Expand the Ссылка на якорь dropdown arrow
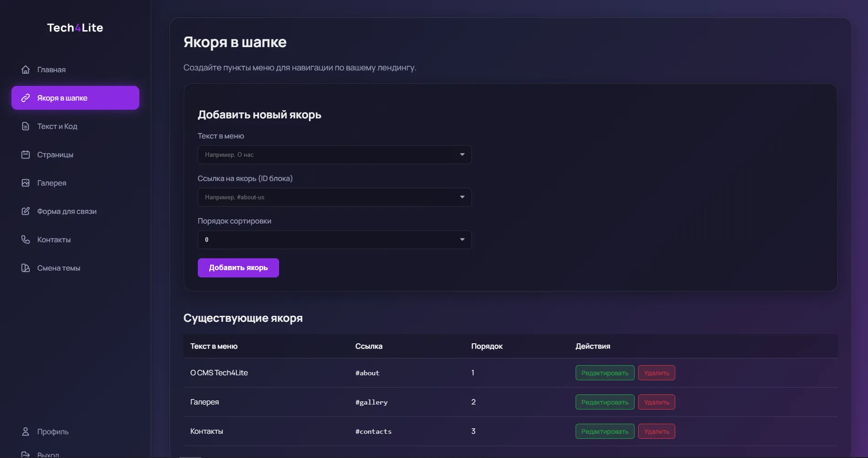 coord(462,197)
